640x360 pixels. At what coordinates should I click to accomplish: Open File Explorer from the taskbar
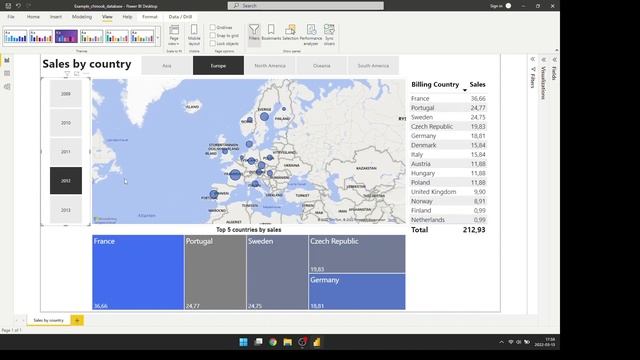pyautogui.click(x=287, y=342)
